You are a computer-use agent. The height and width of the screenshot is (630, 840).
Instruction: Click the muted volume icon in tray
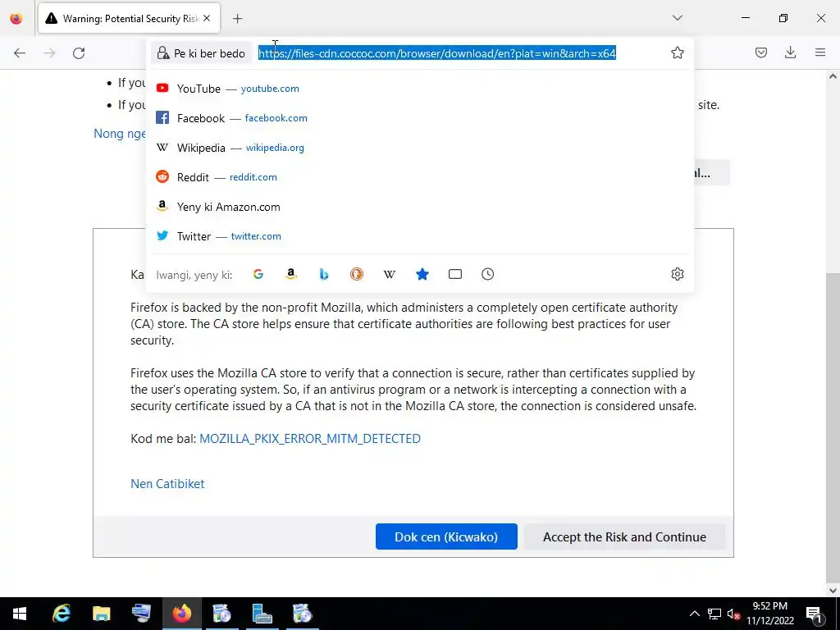coord(733,614)
